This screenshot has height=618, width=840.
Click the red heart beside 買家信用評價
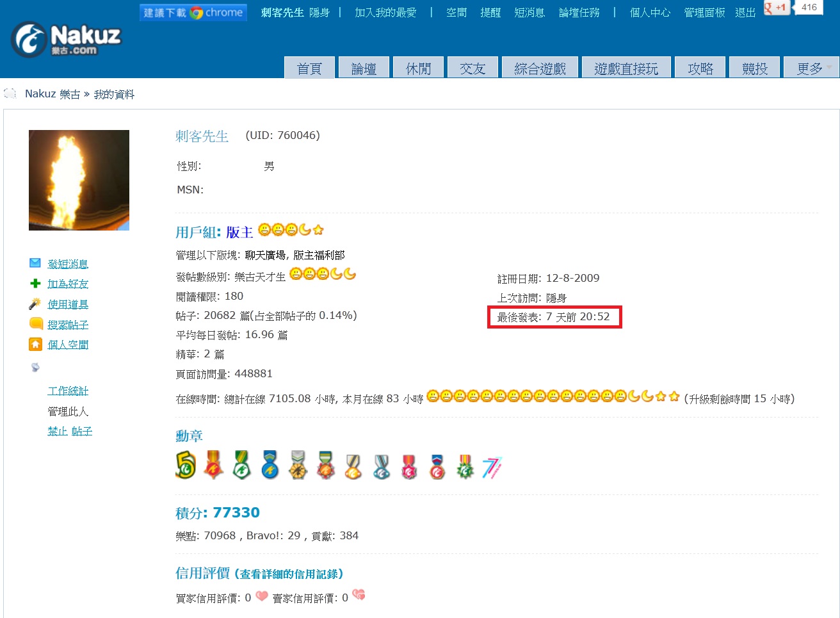[262, 596]
